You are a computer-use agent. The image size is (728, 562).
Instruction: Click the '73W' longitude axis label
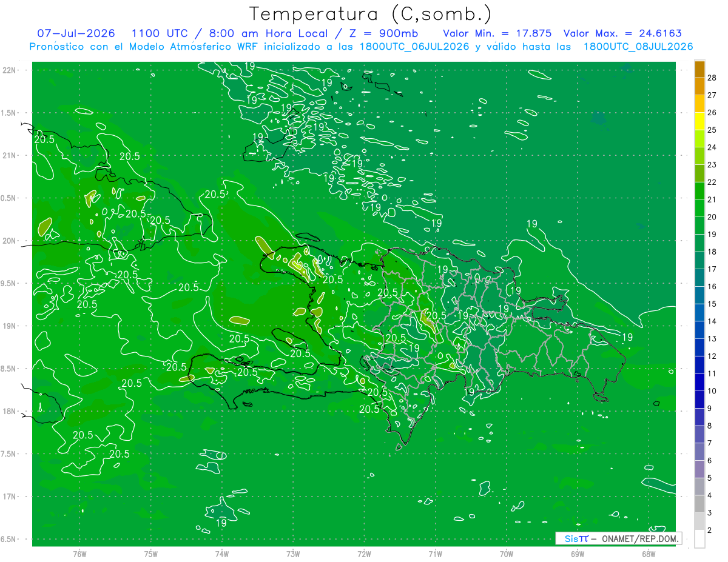pos(293,554)
